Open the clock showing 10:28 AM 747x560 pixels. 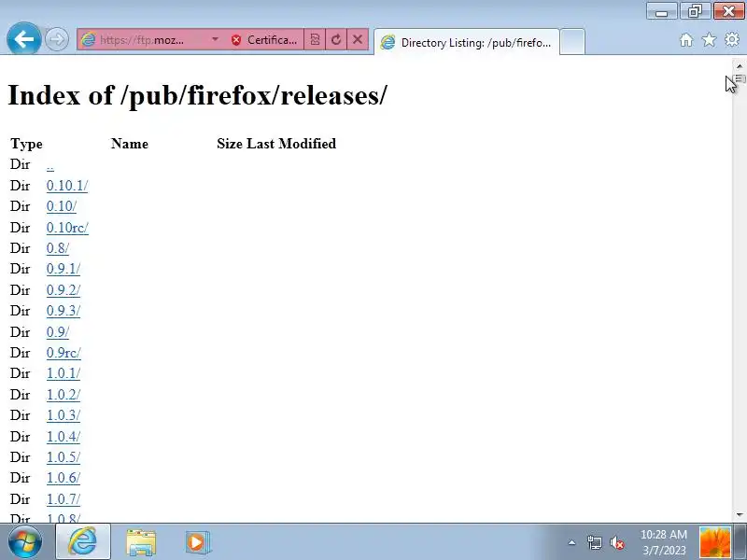tap(664, 542)
